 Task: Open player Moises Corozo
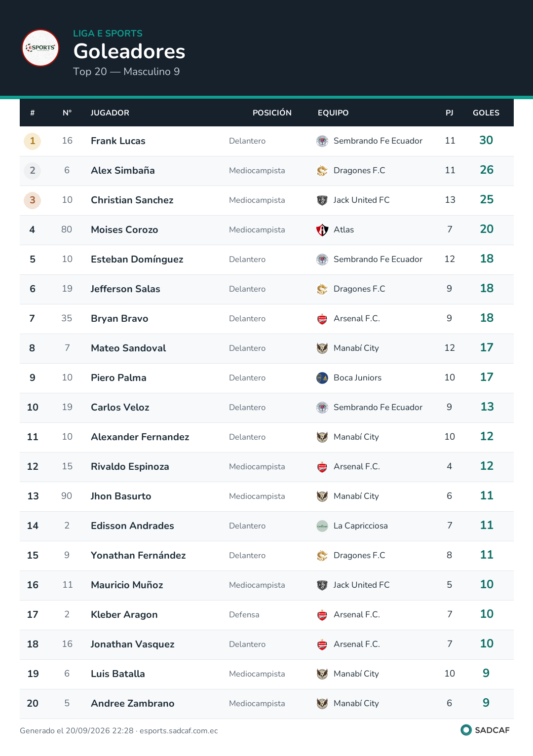pyautogui.click(x=124, y=230)
